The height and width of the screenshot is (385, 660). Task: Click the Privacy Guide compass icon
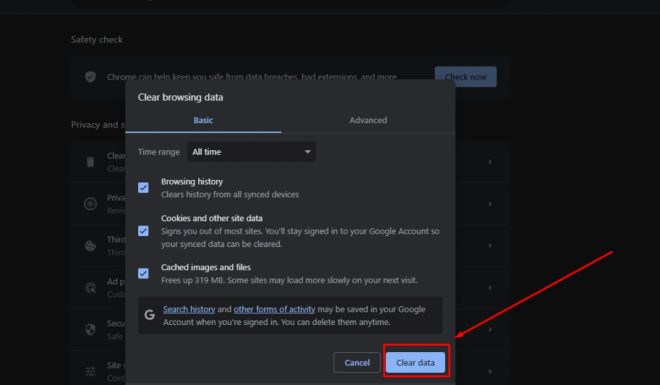pos(90,204)
